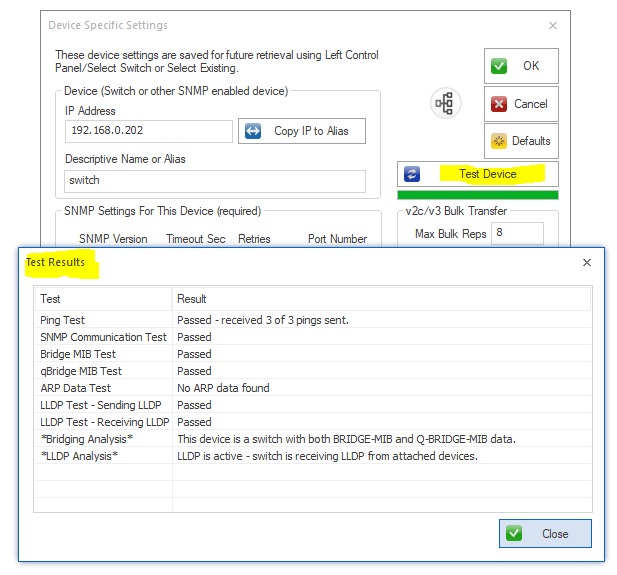This screenshot has height=575, width=617.
Task: Run the Test Device button
Action: [478, 174]
